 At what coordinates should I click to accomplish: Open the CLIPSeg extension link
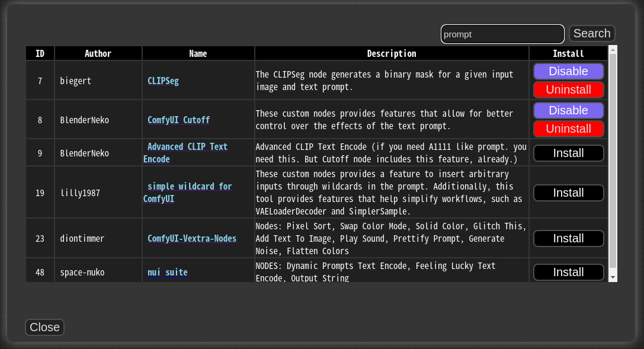[x=163, y=81]
